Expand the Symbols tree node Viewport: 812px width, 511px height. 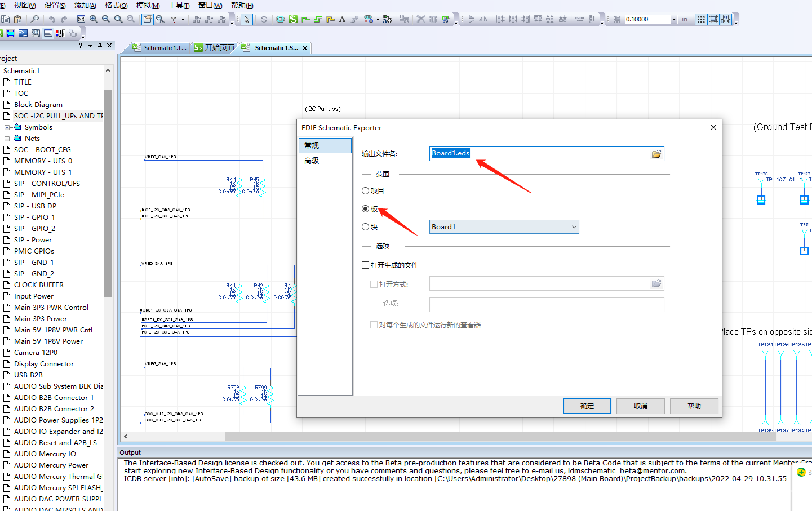(7, 127)
